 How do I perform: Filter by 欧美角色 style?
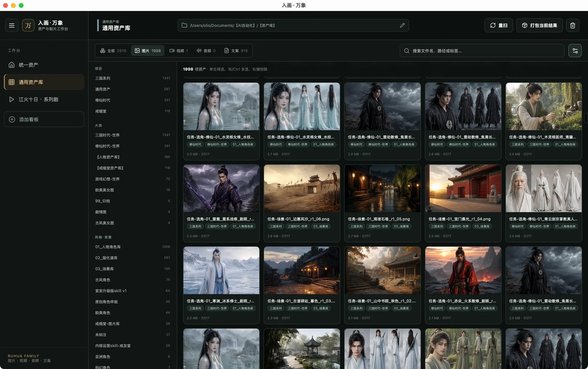pos(133,313)
